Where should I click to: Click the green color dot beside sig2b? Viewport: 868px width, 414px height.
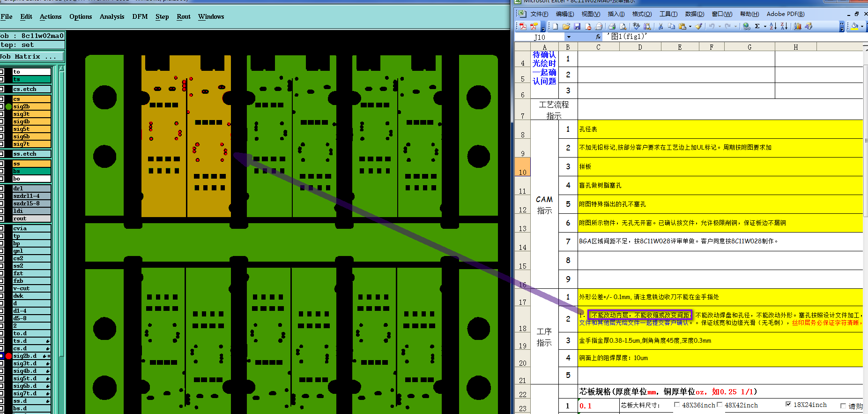tap(8, 106)
